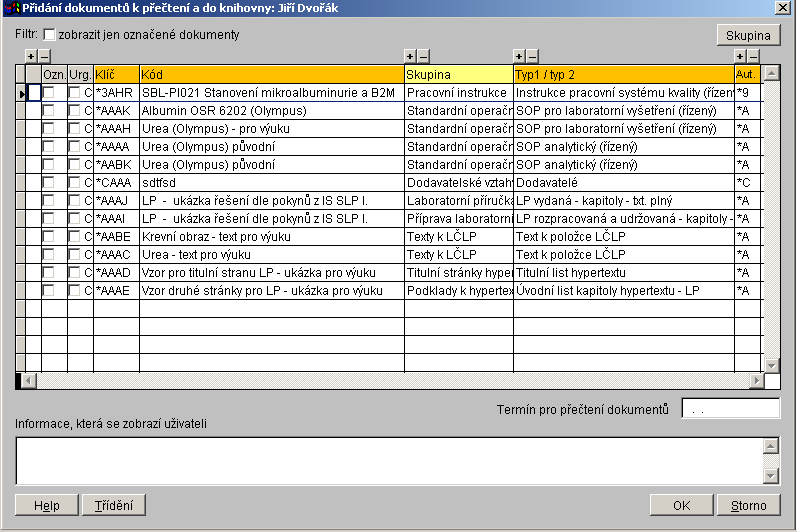Click the 'Termín pro přečtení dokumentů' date field
This screenshot has height=532, width=797.
pos(729,409)
